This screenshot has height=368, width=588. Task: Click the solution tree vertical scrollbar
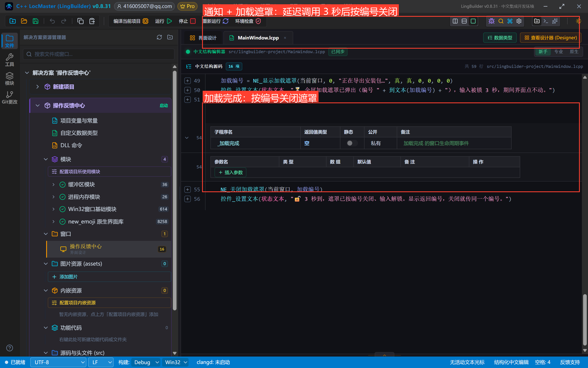pos(175,190)
